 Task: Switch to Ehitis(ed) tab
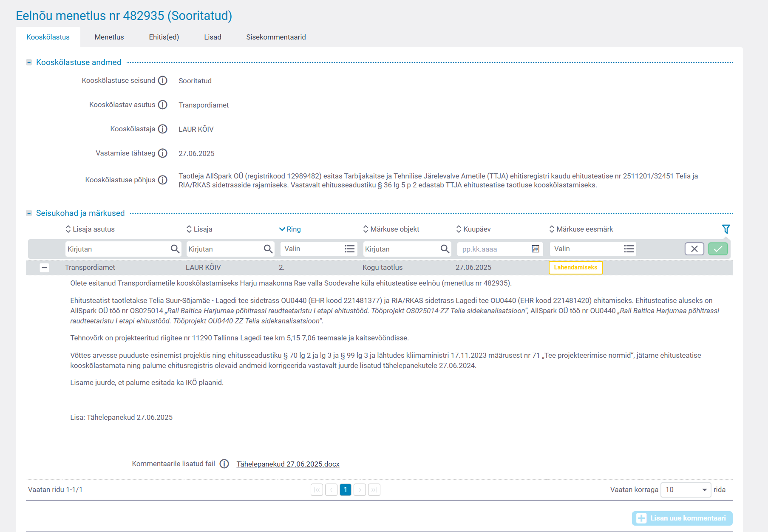pyautogui.click(x=164, y=37)
